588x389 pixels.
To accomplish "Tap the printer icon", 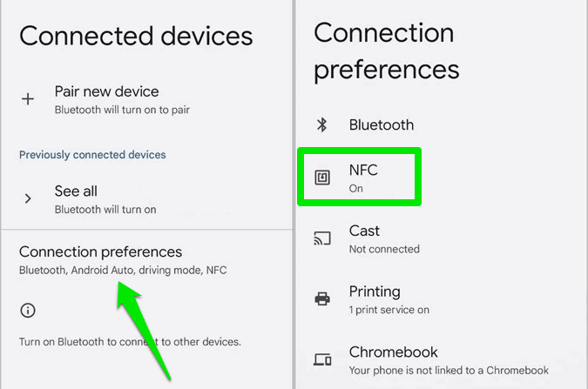I will point(322,299).
